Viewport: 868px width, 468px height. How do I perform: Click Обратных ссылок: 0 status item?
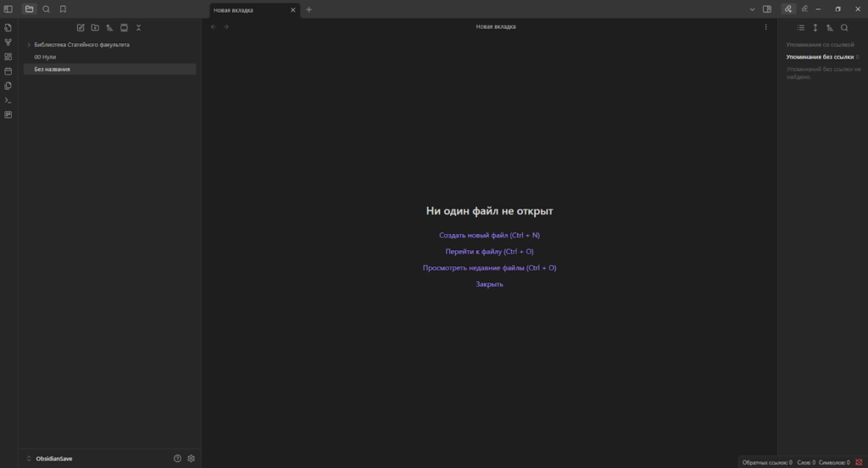[767, 462]
